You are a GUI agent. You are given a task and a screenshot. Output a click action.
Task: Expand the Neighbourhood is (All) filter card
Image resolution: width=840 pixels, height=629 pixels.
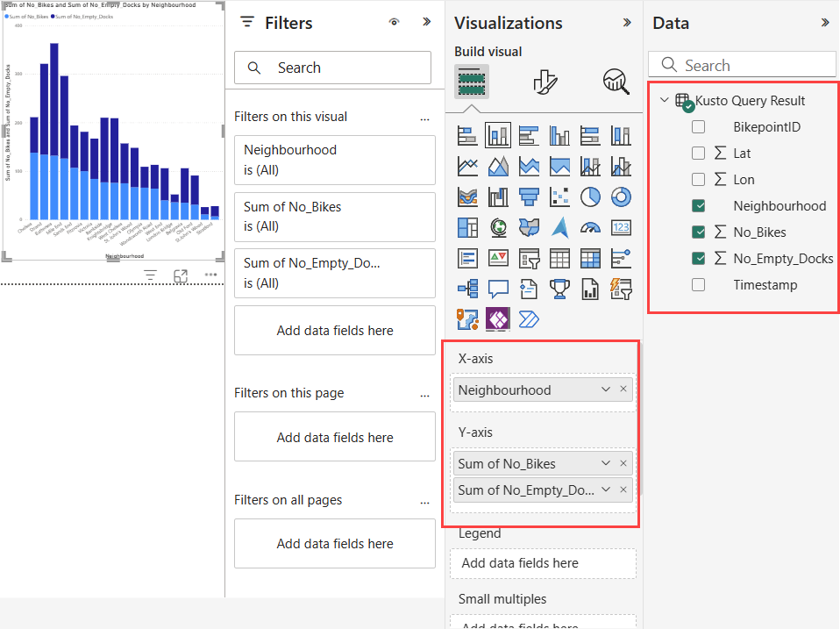(x=335, y=160)
